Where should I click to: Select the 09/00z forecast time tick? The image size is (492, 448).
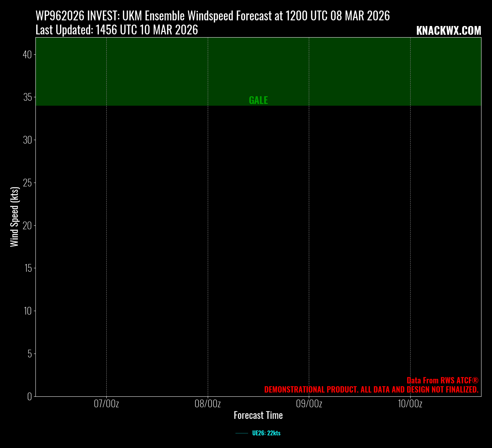click(309, 404)
